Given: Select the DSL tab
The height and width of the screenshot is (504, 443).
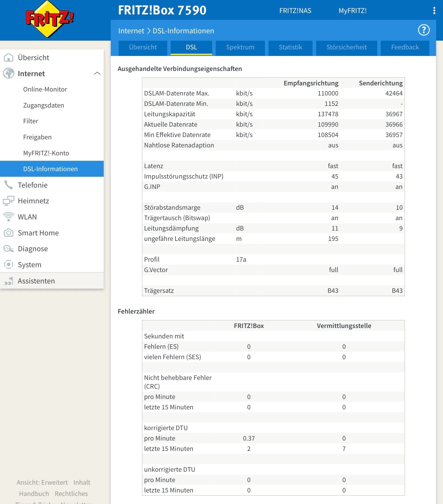Looking at the screenshot, I should click(x=192, y=47).
